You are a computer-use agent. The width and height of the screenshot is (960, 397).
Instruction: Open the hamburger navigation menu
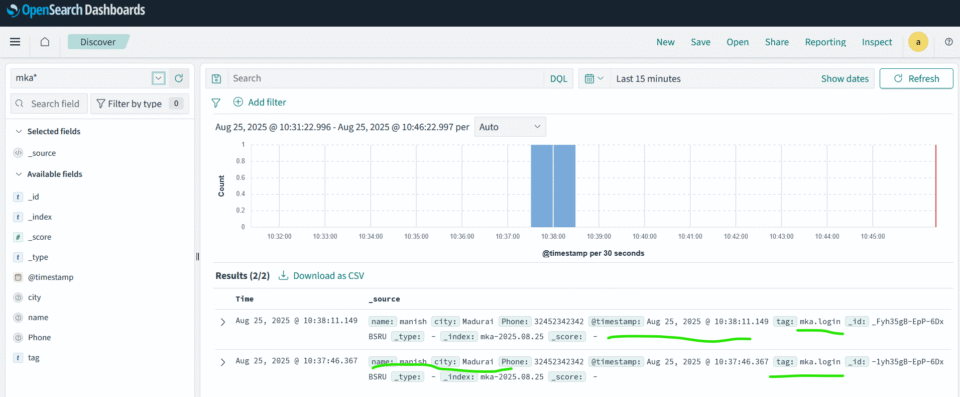15,42
